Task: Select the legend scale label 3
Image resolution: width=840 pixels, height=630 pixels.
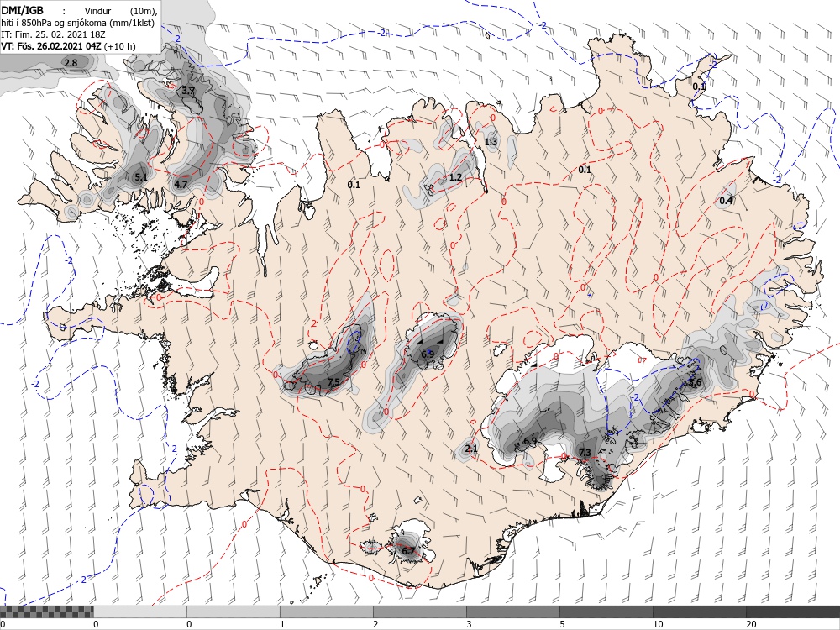Action: (x=469, y=624)
